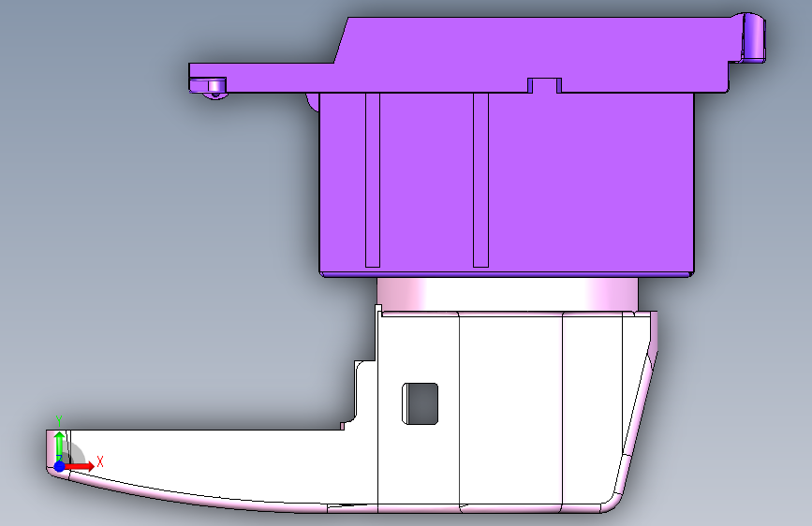Select the square cutout hole in the white part
The width and height of the screenshot is (812, 526).
coord(420,403)
